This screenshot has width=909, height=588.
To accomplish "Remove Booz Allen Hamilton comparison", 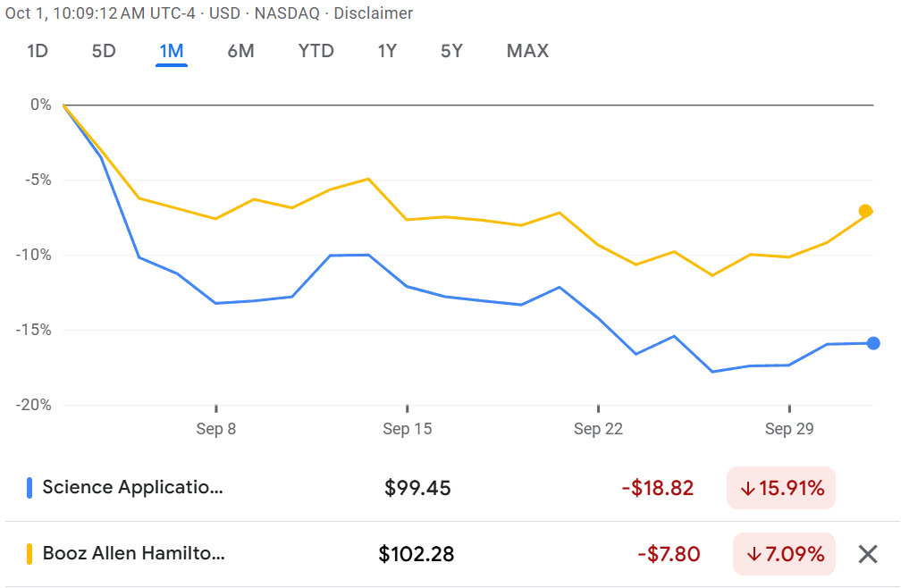I will pyautogui.click(x=867, y=554).
